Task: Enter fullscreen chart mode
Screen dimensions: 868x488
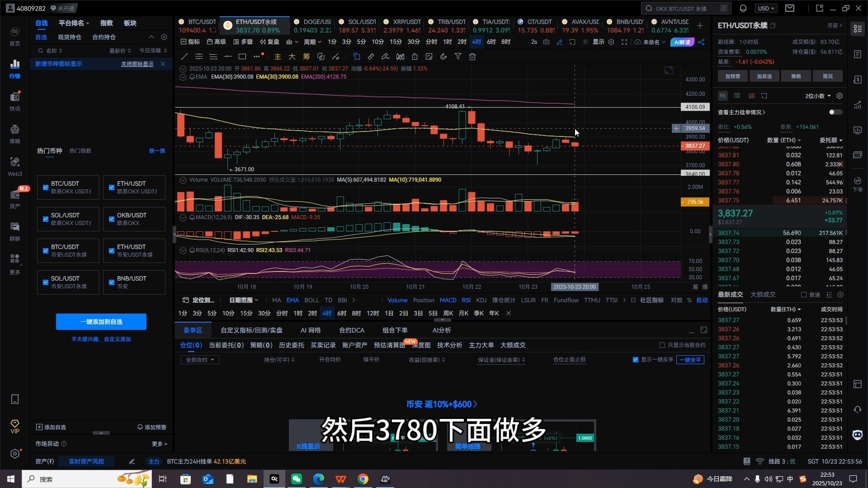Action: pos(624,42)
